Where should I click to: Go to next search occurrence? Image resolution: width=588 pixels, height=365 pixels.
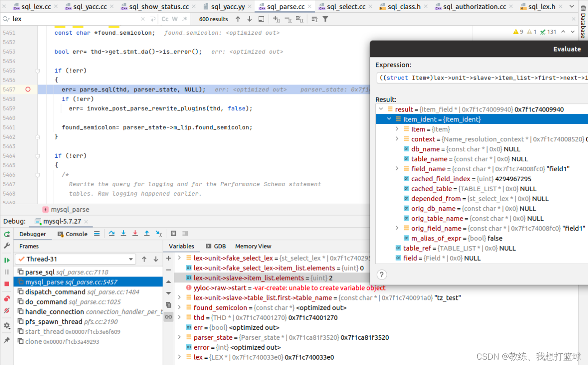coord(249,19)
